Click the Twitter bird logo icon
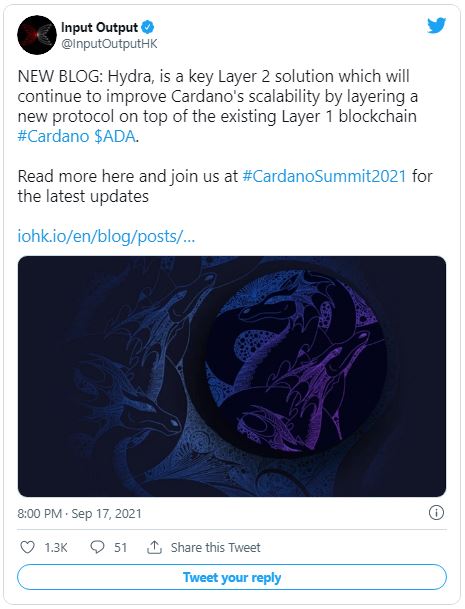This screenshot has height=609, width=465. (x=437, y=26)
